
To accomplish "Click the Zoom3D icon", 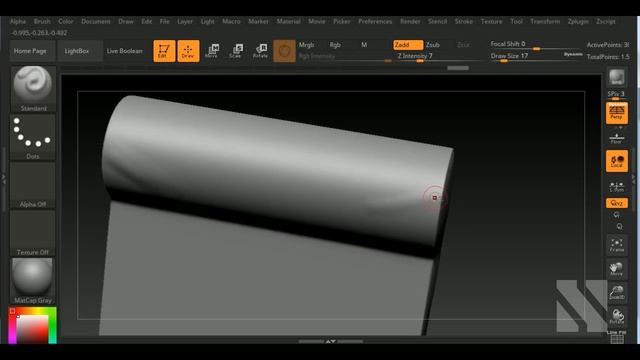I will (616, 292).
